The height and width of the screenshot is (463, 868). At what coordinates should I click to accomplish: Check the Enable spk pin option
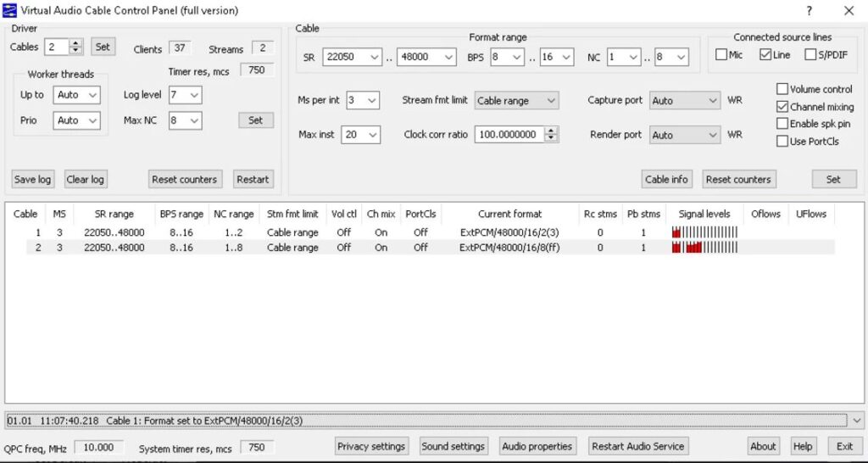[x=782, y=124]
